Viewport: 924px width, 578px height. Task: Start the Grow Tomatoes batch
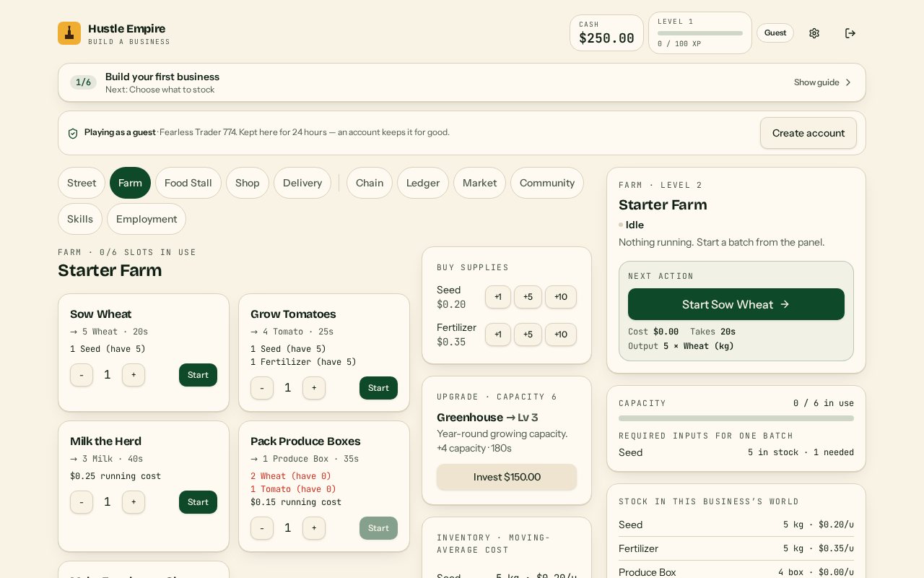click(x=378, y=388)
